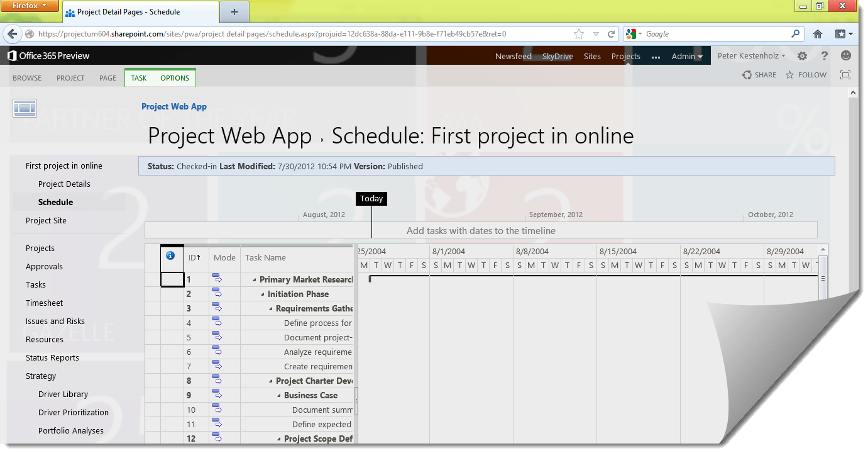Open Newsfeed in the top bar
The image size is (868, 453).
[x=513, y=56]
